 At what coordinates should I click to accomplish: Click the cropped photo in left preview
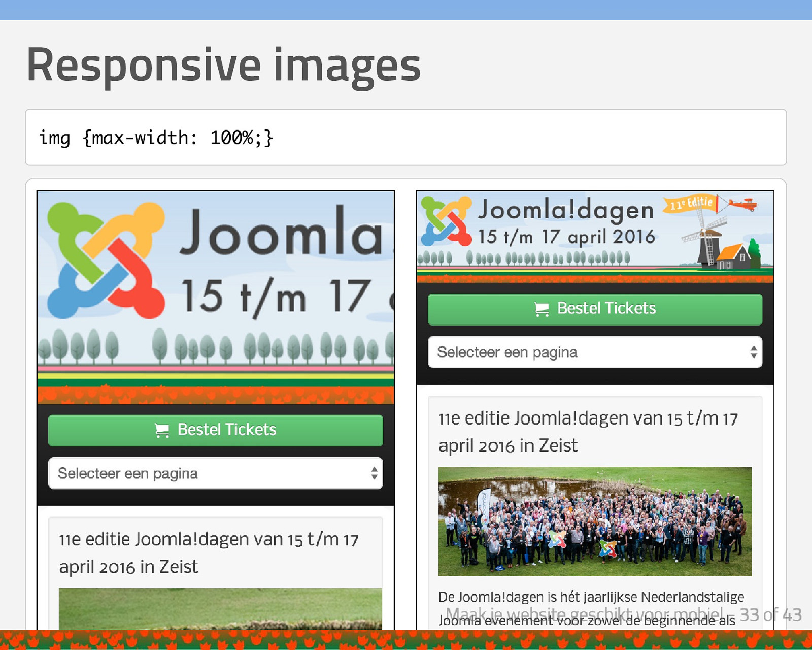point(220,608)
